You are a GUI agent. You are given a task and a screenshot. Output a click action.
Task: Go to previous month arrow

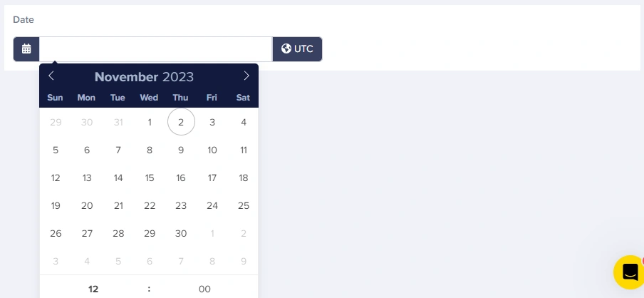(x=51, y=76)
